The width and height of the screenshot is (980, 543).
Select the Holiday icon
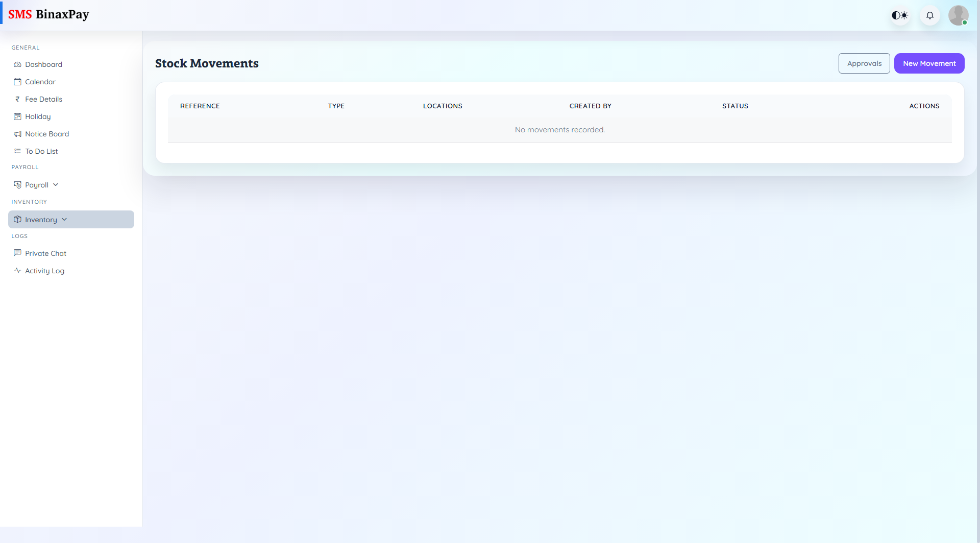point(17,116)
